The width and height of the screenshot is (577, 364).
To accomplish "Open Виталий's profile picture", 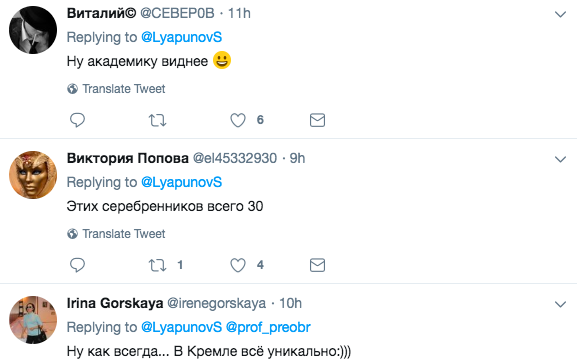I will [x=33, y=30].
